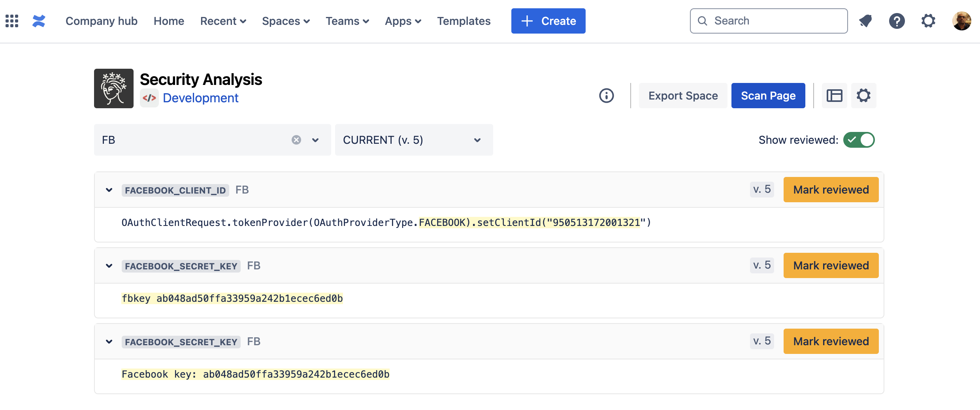The width and height of the screenshot is (980, 410).
Task: Click FACEBOOK_SECRET_KEY tag above 'Facebook key:' line
Action: (181, 342)
